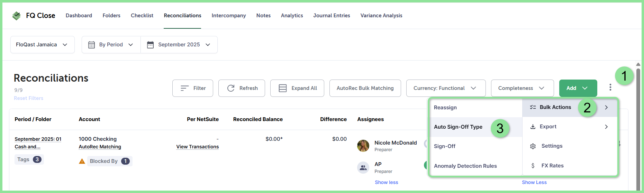
Task: Click the September 2025 calendar icon
Action: pyautogui.click(x=150, y=45)
